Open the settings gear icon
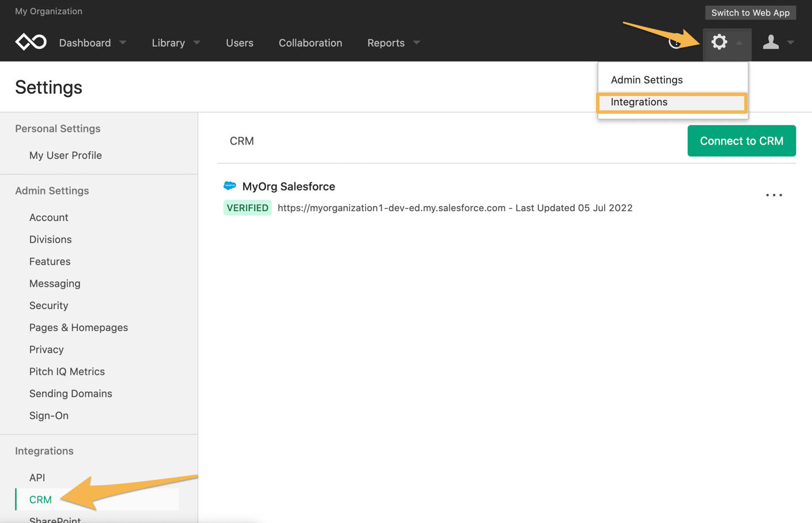 click(719, 42)
